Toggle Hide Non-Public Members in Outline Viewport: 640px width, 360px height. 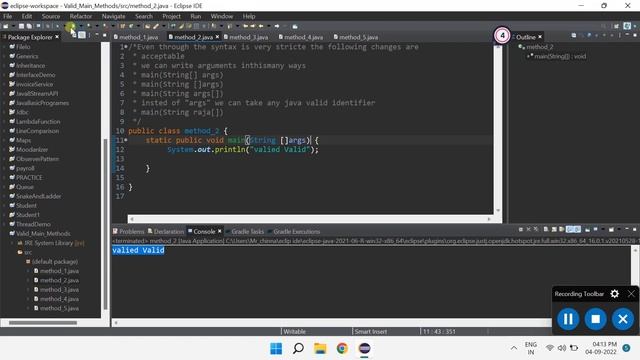604,36
